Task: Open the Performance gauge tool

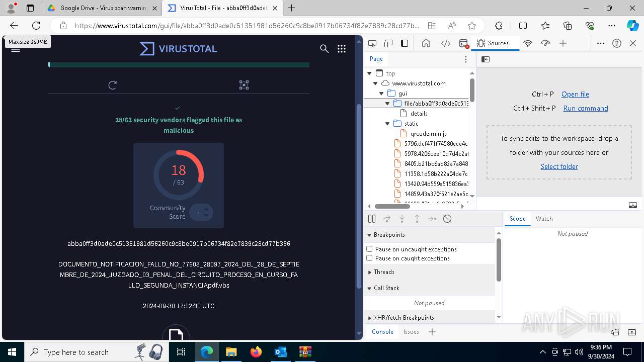Action: [x=545, y=43]
